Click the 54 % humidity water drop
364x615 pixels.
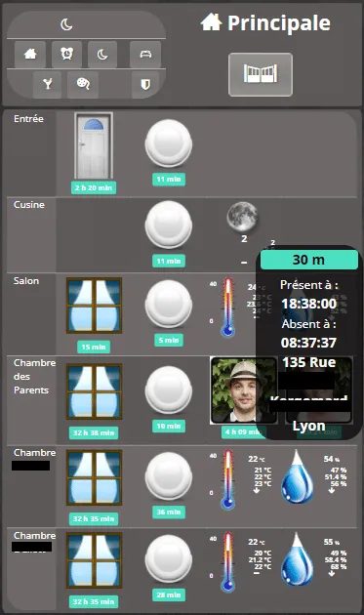click(298, 476)
